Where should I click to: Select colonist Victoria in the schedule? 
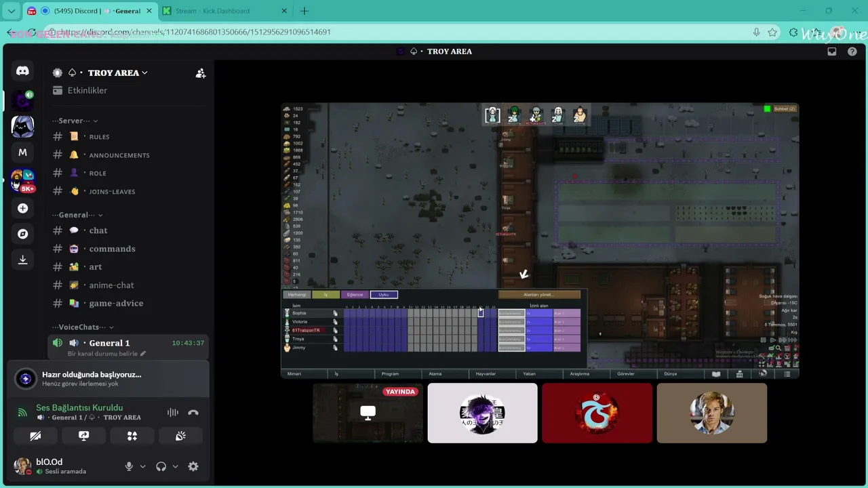(x=300, y=322)
